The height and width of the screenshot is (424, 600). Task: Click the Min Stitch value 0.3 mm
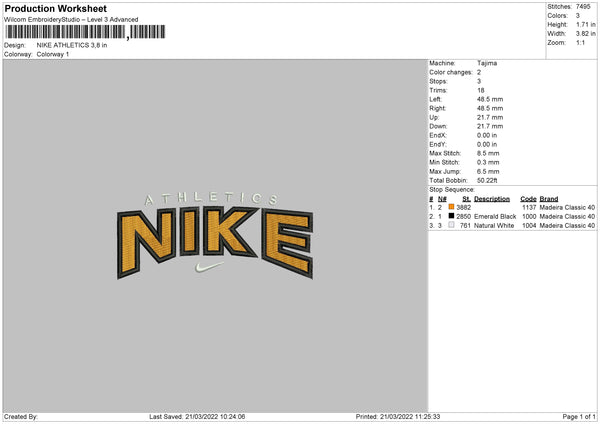488,162
